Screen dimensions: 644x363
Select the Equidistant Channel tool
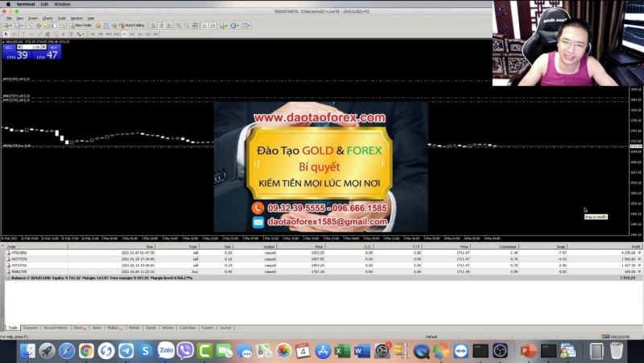tap(47, 34)
